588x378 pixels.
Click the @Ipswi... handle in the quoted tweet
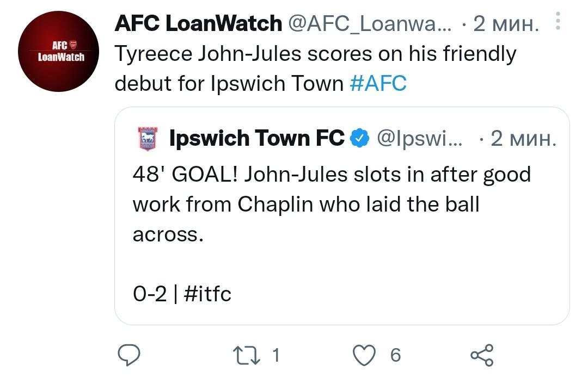pyautogui.click(x=420, y=139)
